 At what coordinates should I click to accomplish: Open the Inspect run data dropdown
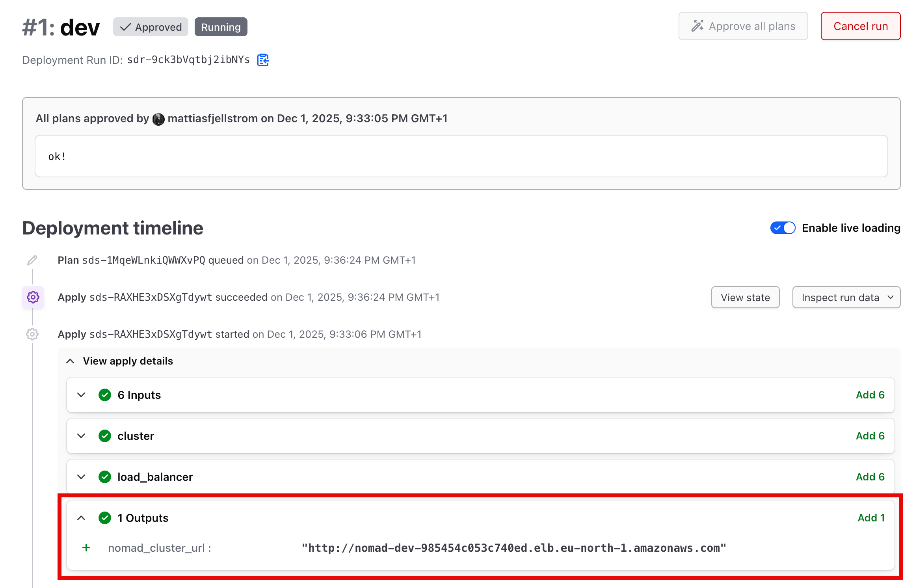coord(846,297)
